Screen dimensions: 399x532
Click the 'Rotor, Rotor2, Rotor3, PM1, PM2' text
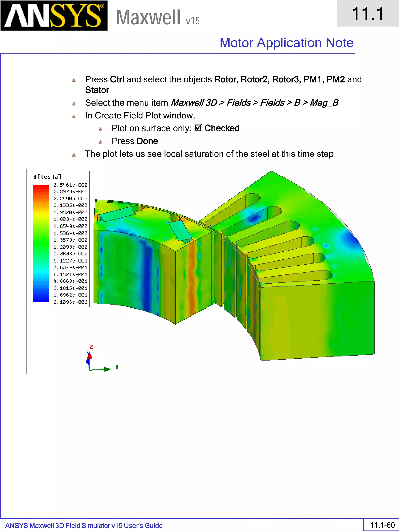(279, 79)
